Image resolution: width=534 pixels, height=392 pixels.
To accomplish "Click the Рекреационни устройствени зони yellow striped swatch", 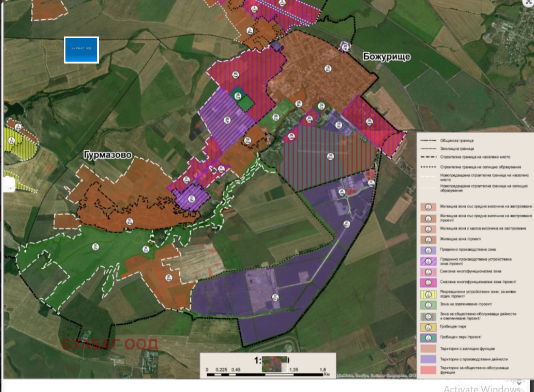I will 428,294.
